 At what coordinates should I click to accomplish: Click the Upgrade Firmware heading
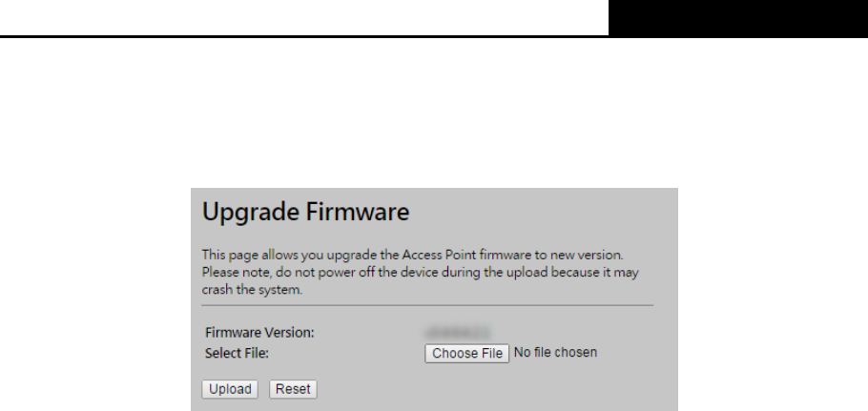click(x=305, y=212)
